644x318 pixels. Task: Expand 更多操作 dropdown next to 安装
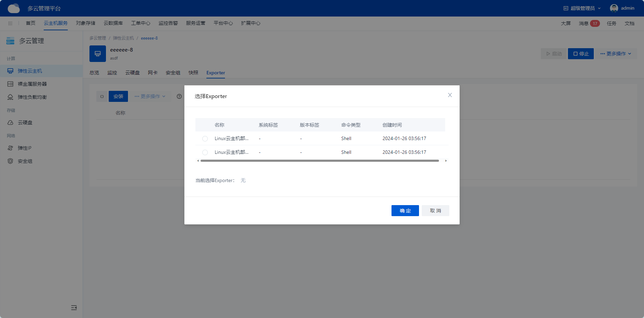(150, 96)
